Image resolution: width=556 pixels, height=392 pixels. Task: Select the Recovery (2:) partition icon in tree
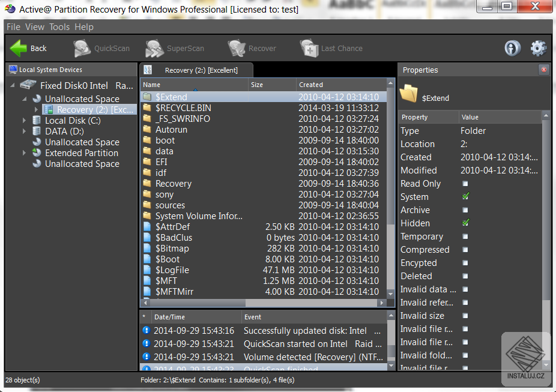click(x=49, y=109)
